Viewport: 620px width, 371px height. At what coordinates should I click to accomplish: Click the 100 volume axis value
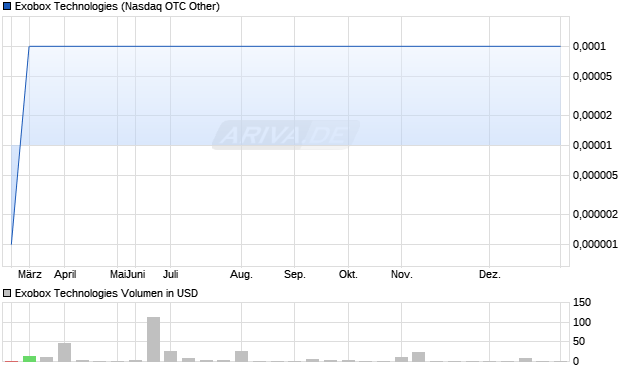[x=582, y=322]
